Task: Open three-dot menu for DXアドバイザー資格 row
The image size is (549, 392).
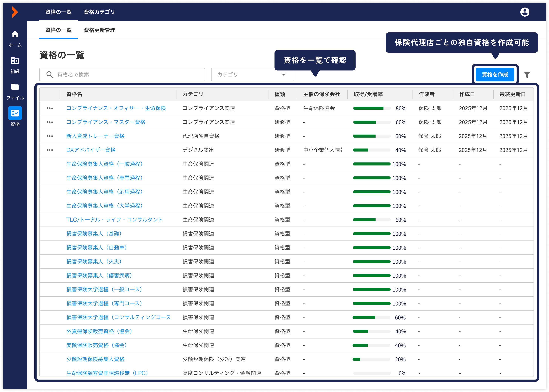Action: 50,150
